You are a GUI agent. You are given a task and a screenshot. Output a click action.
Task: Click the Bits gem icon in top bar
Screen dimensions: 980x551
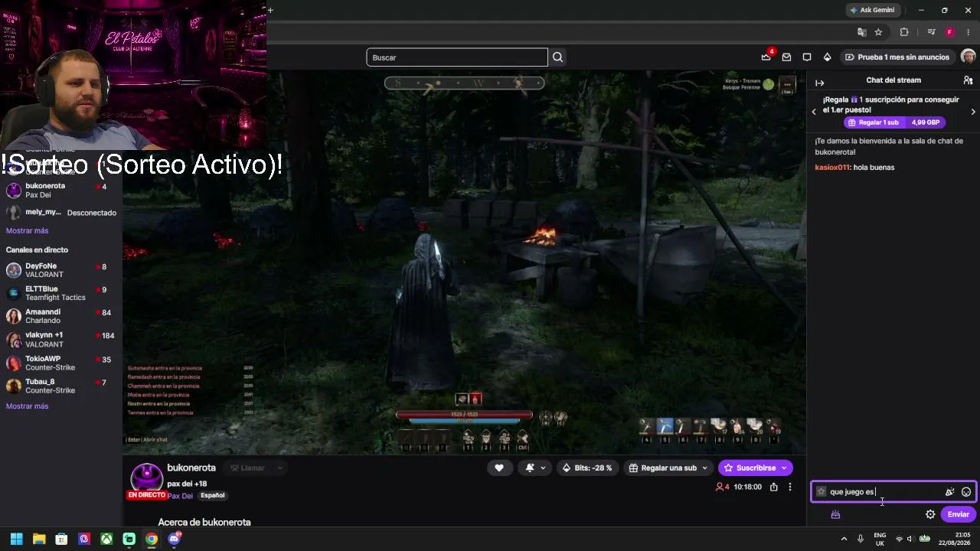(827, 57)
